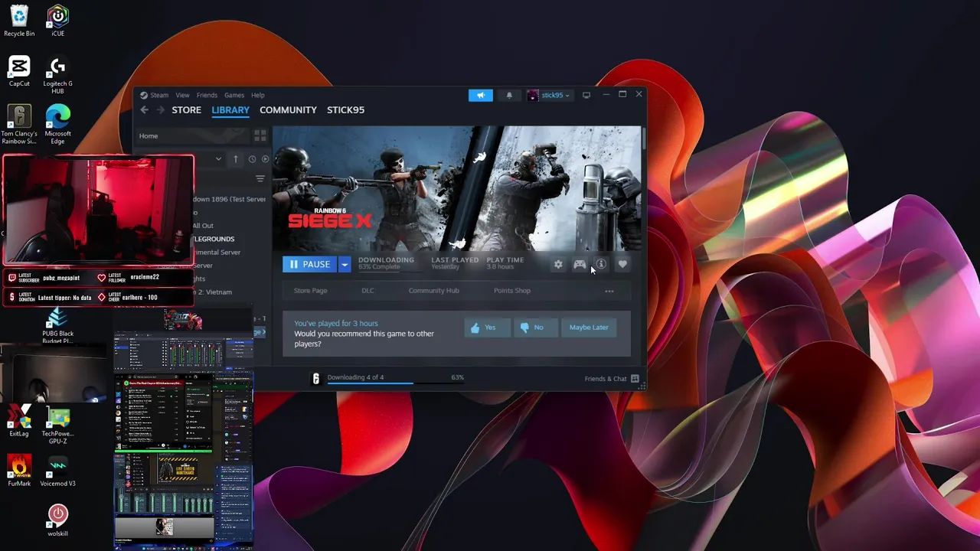Open PUBG Black Budget desktop icon
980x551 pixels.
coord(57,327)
